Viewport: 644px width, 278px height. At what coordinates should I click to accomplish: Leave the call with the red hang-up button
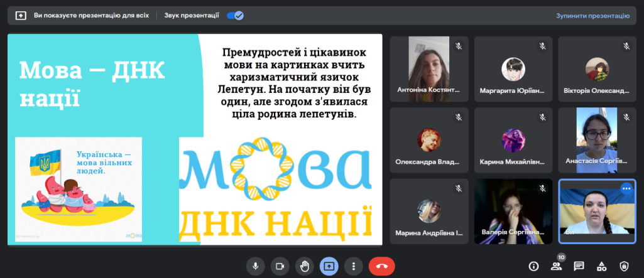[381, 266]
